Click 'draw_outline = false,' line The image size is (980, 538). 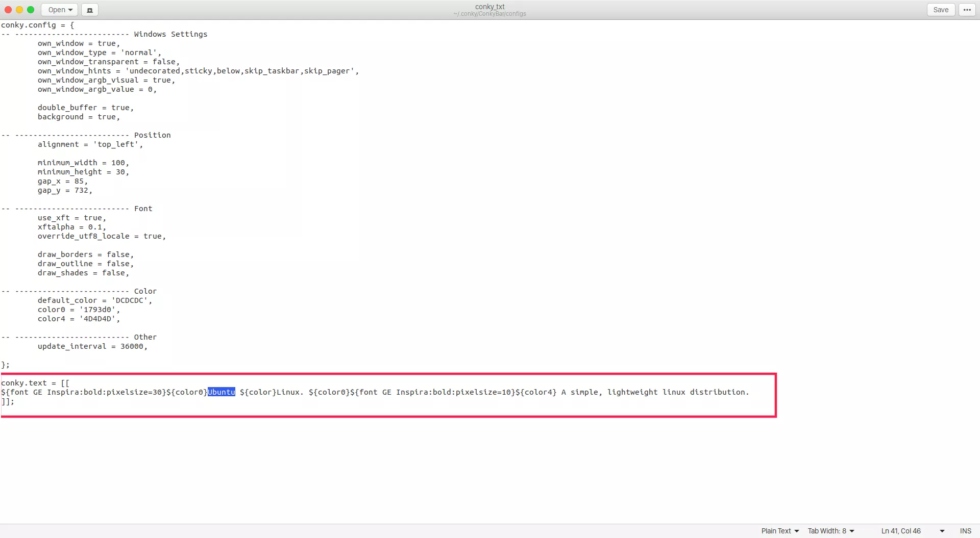[x=86, y=264]
